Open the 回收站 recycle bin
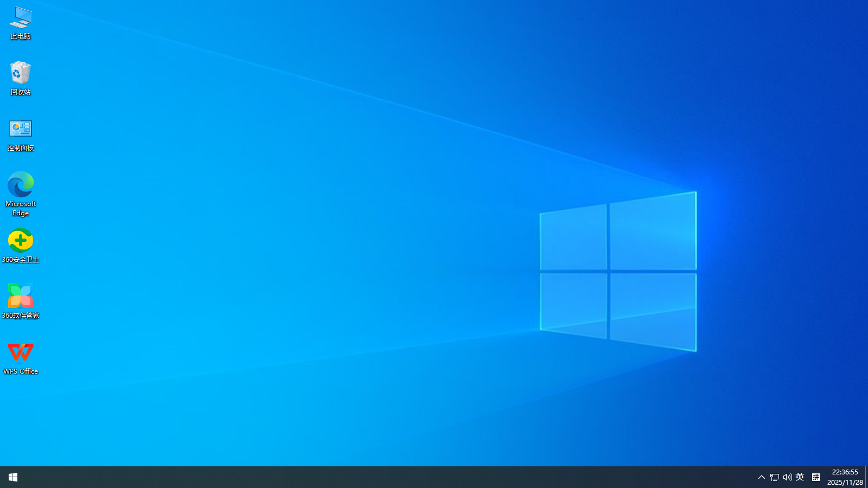The width and height of the screenshot is (868, 488). pos(21,73)
